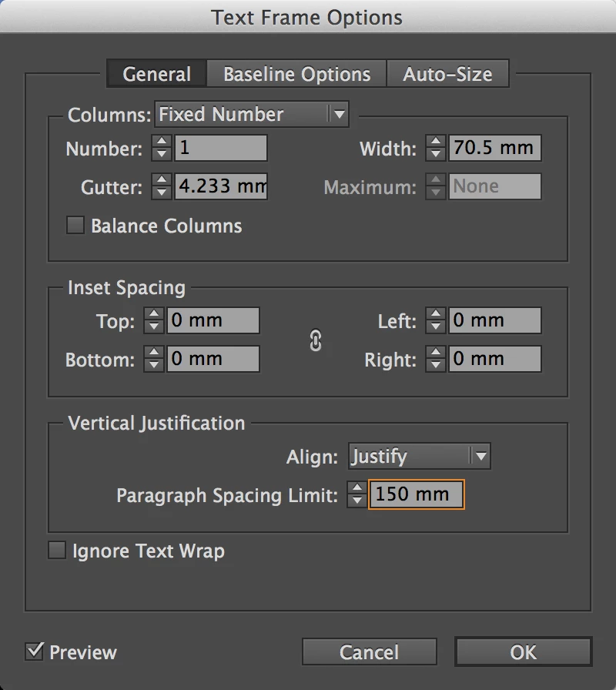Viewport: 616px width, 690px height.
Task: Click the Right inset stepper arrows
Action: 436,359
